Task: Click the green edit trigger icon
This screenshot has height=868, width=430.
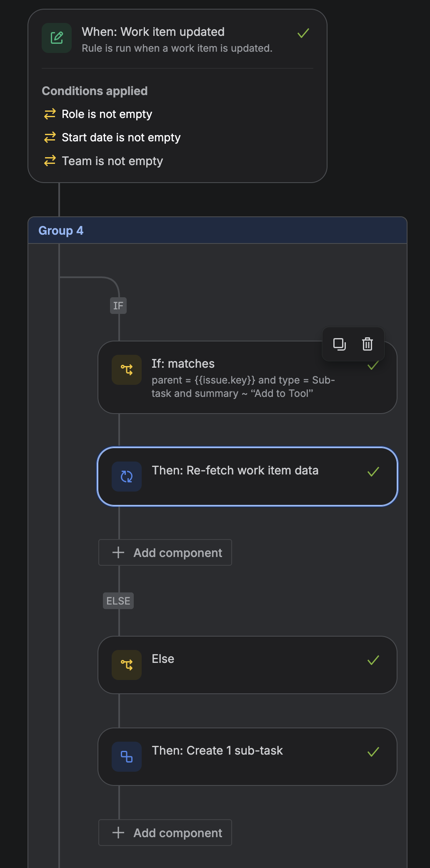Action: click(57, 38)
